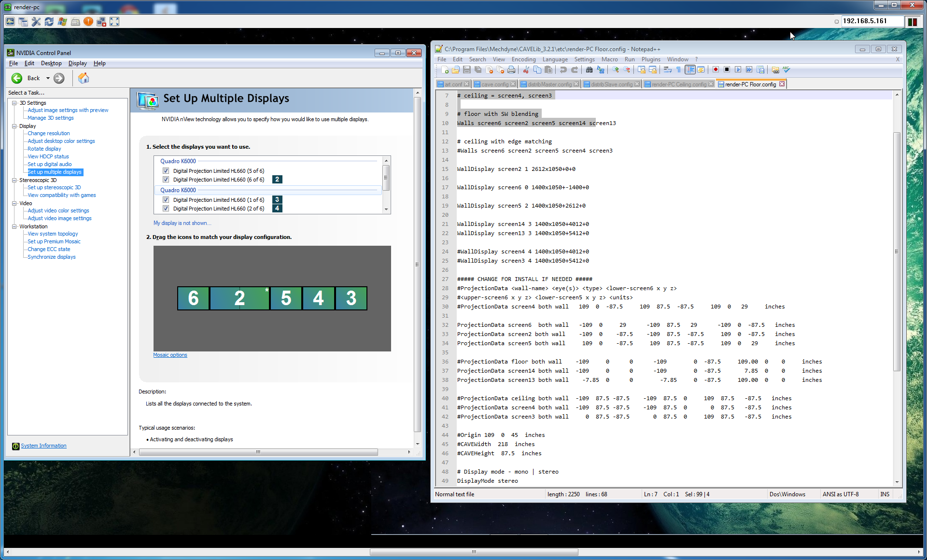Click the Cut scissors icon in Notepad++
Viewport: 927px width, 560px height.
coord(526,70)
